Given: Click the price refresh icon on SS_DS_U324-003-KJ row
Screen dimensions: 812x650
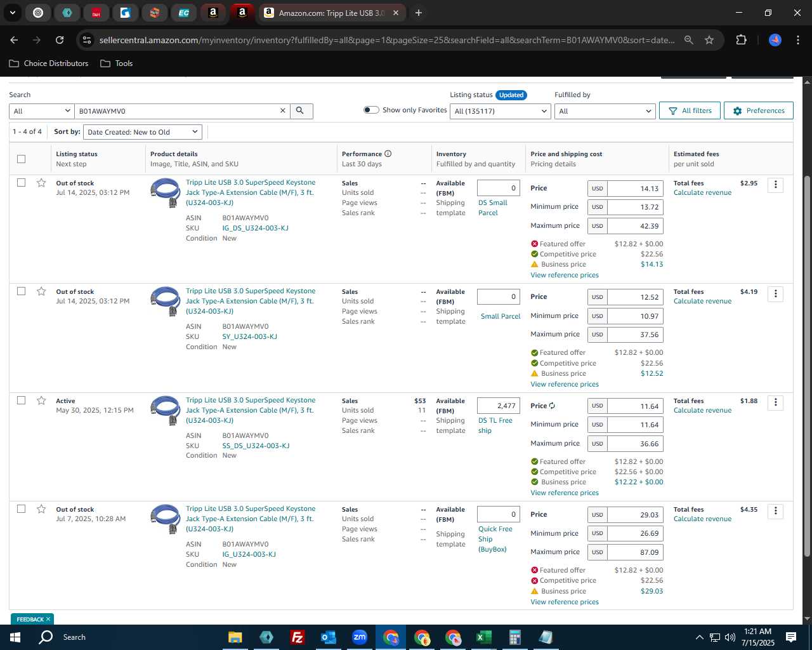Looking at the screenshot, I should tap(552, 406).
